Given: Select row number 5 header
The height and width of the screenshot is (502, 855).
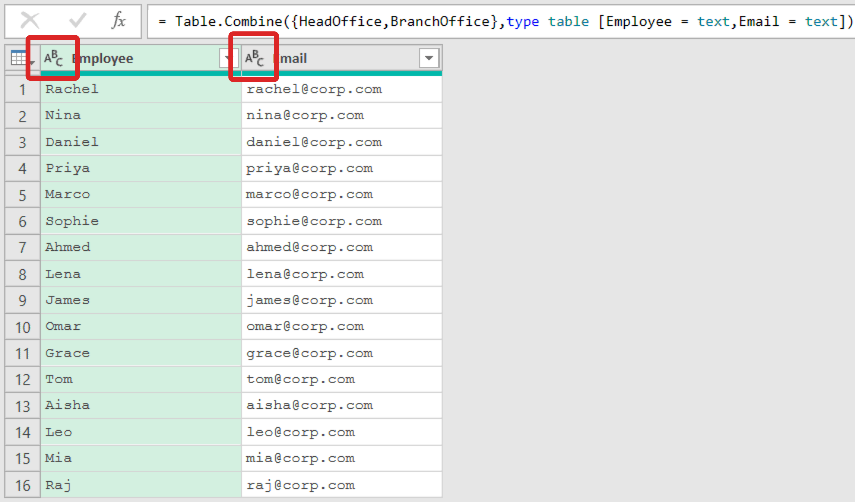Looking at the screenshot, I should point(22,195).
